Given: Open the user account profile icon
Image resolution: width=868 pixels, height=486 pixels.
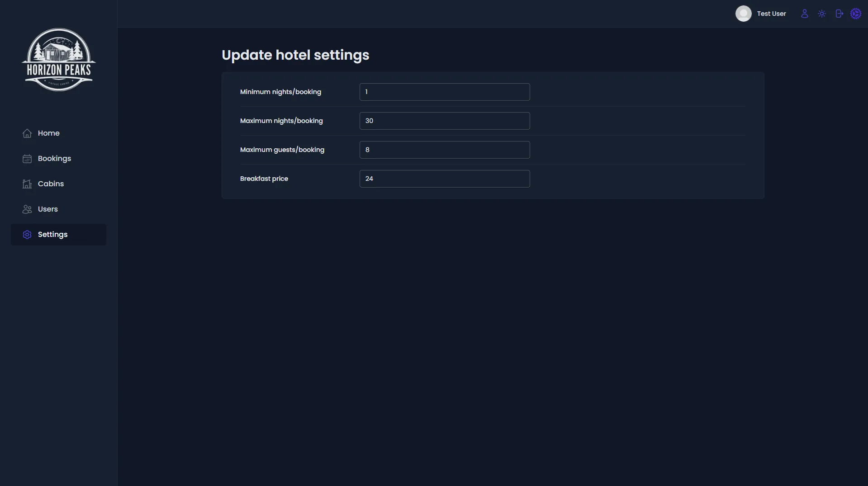Looking at the screenshot, I should 804,14.
